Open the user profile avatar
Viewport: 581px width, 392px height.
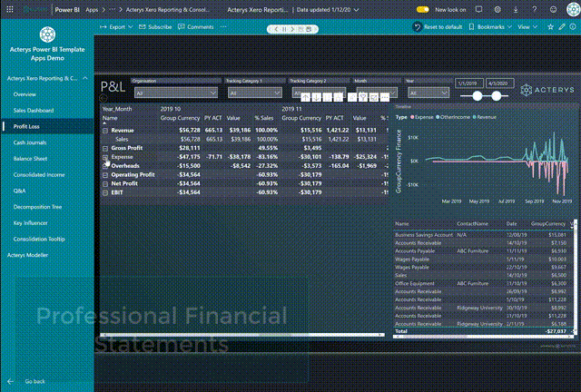pos(573,10)
